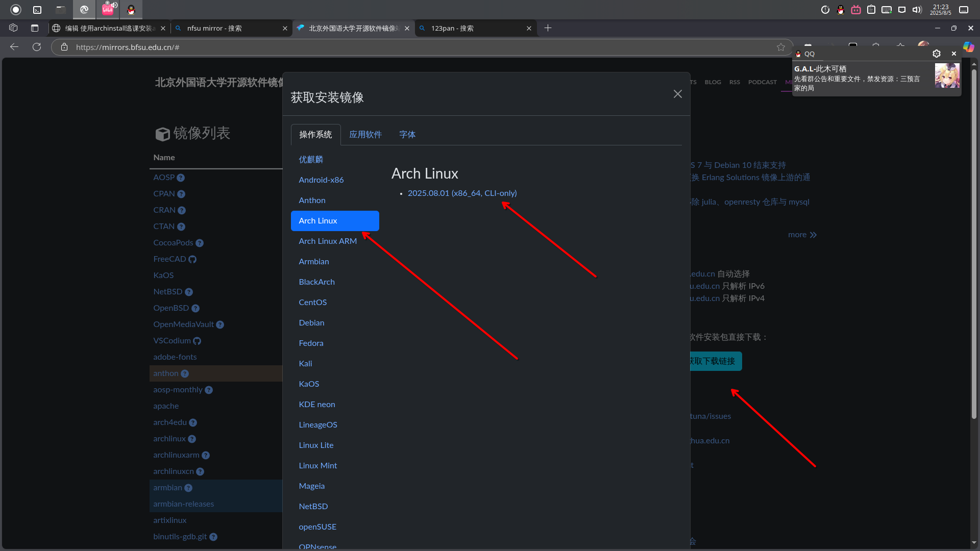The height and width of the screenshot is (551, 980).
Task: Choose Android-x86 in the OS list
Action: tap(335, 180)
